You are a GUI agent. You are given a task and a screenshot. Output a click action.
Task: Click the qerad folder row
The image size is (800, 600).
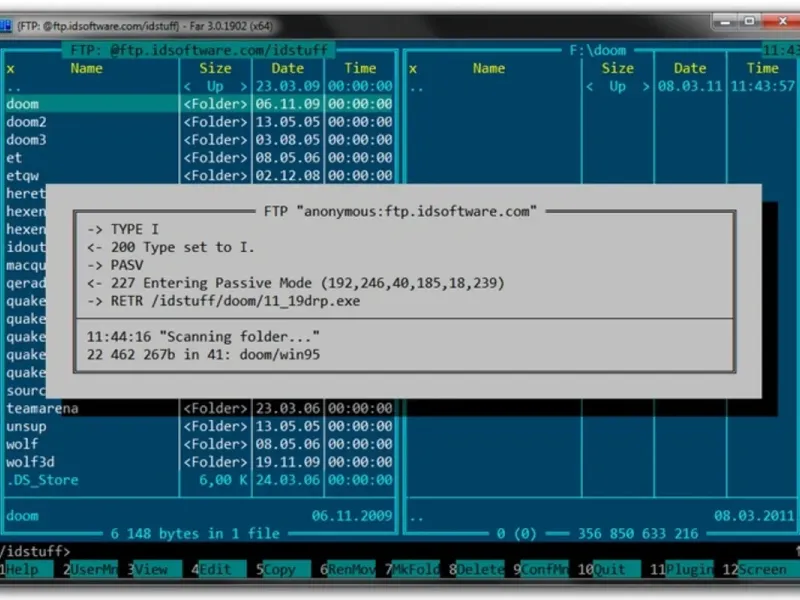(x=25, y=283)
